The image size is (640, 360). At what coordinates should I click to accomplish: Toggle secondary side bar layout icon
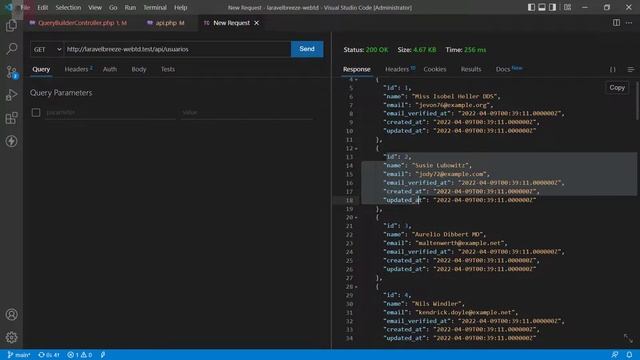coord(552,7)
